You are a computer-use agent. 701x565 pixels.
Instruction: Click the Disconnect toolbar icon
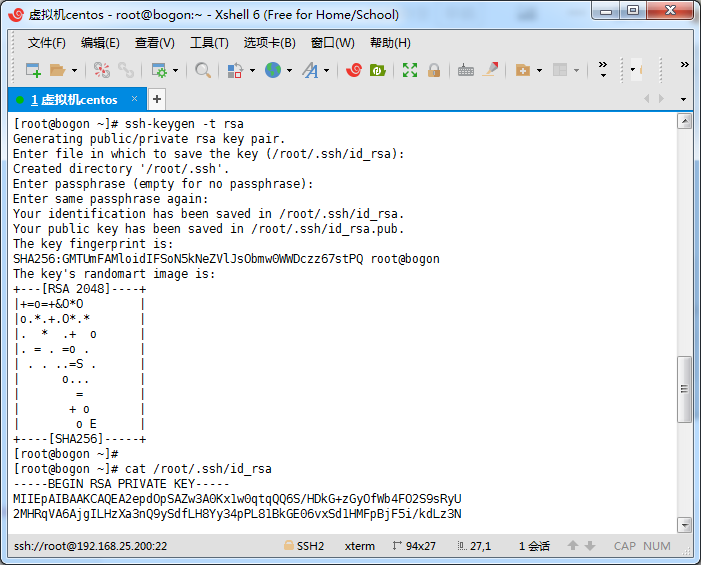pyautogui.click(x=101, y=70)
